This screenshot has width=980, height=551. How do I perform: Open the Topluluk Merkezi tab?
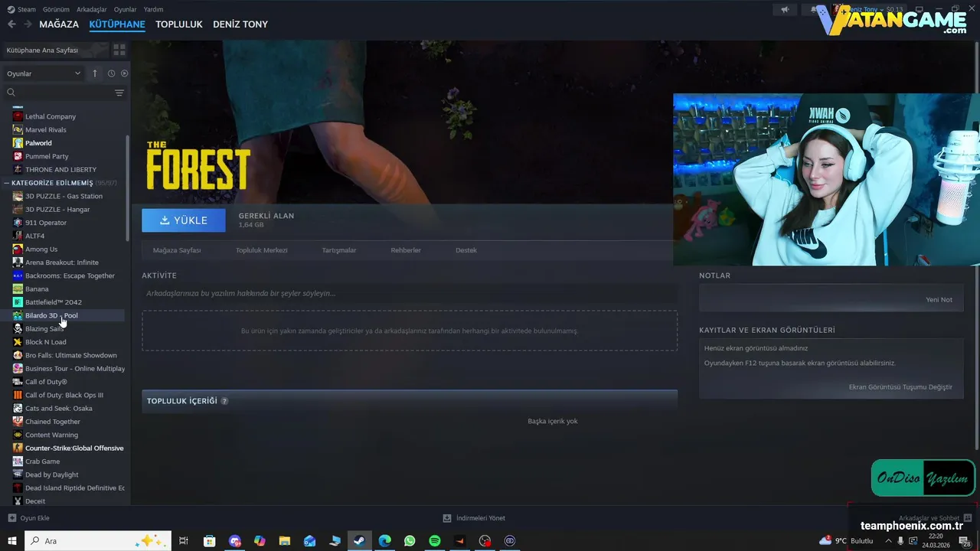[262, 250]
